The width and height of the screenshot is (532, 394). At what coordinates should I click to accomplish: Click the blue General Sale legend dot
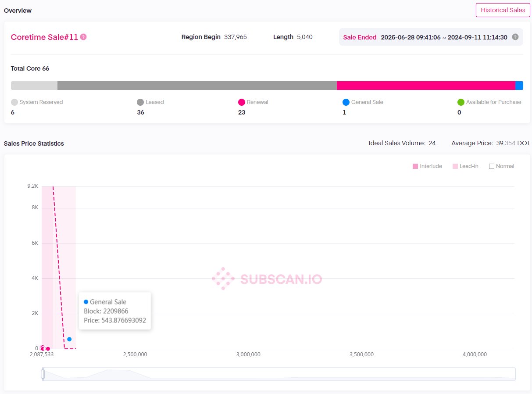click(x=346, y=102)
